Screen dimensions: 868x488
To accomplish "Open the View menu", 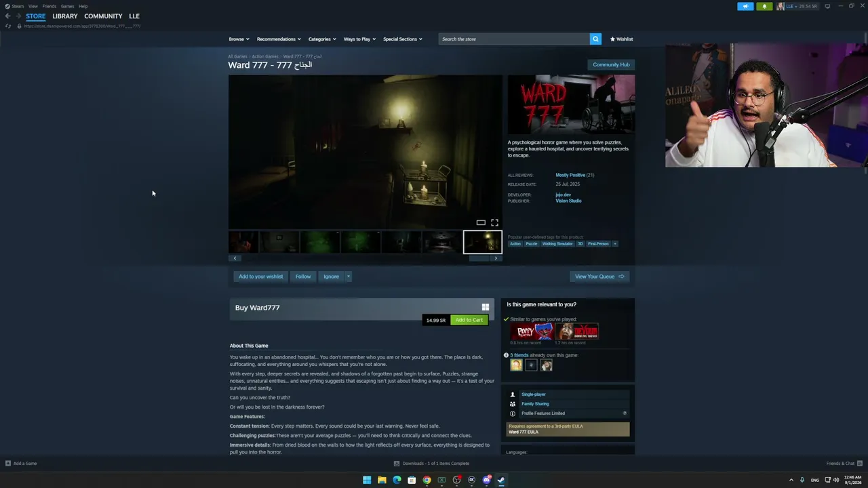I will pyautogui.click(x=33, y=6).
